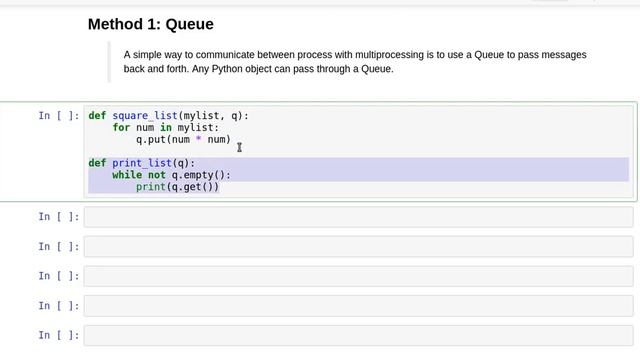This screenshot has width=640, height=360.
Task: Click the 'def print_list(q):' code line
Action: (x=142, y=163)
